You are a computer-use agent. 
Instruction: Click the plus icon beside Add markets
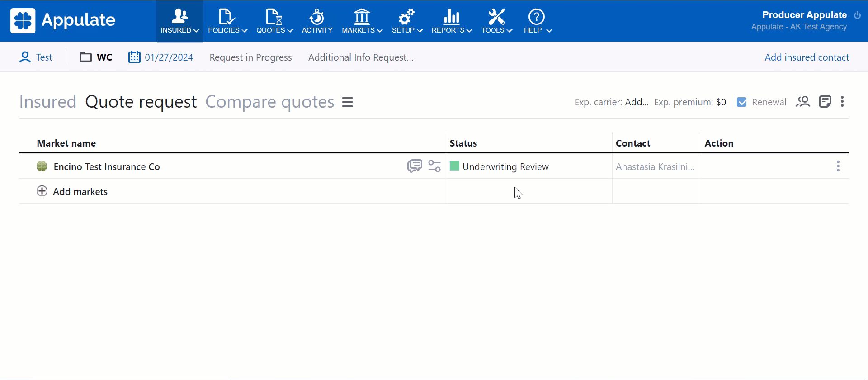pos(42,191)
